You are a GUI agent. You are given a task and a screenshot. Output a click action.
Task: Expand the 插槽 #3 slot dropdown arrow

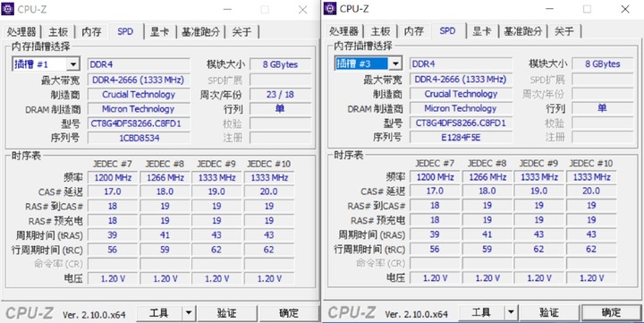click(x=395, y=64)
